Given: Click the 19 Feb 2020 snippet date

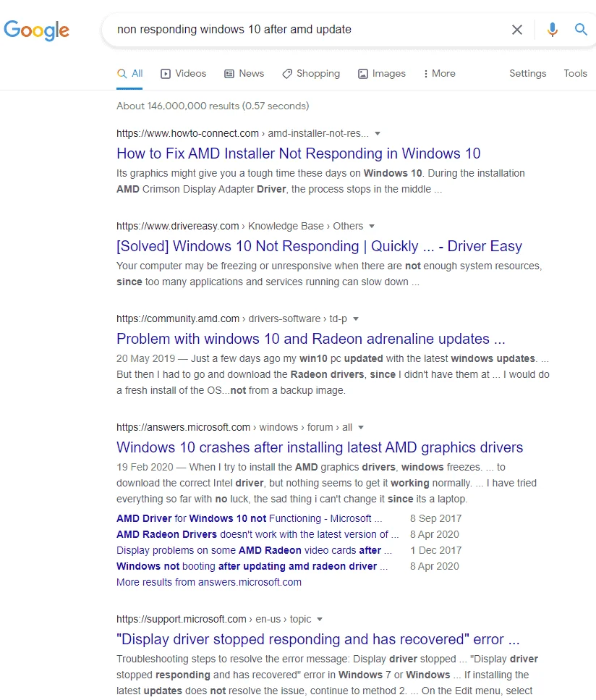Looking at the screenshot, I should click(x=145, y=467).
